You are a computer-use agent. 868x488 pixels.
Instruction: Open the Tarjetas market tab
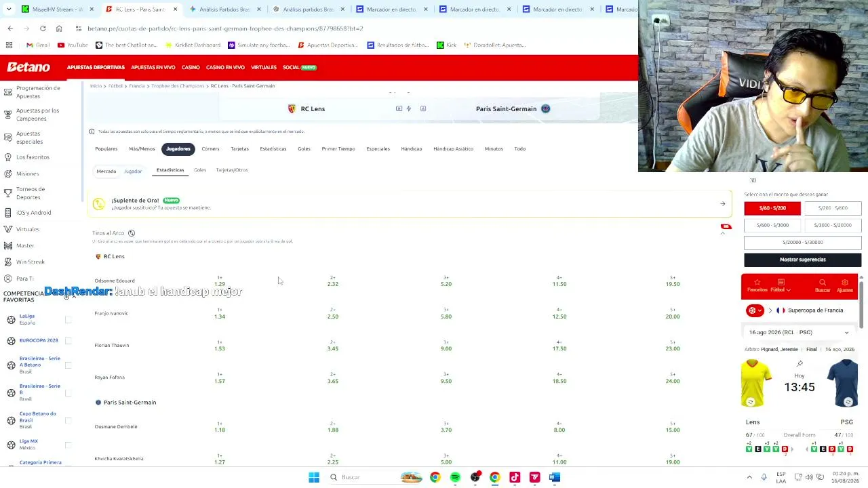pos(239,148)
